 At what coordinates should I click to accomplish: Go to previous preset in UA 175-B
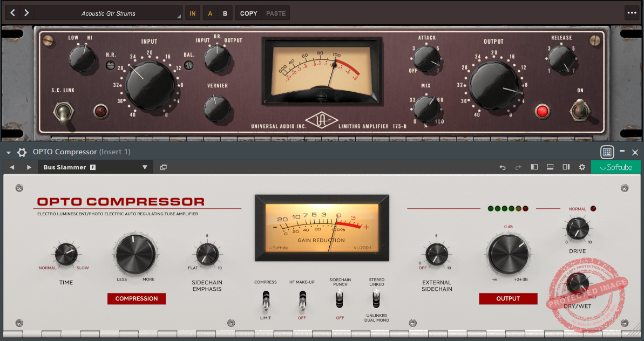point(13,13)
